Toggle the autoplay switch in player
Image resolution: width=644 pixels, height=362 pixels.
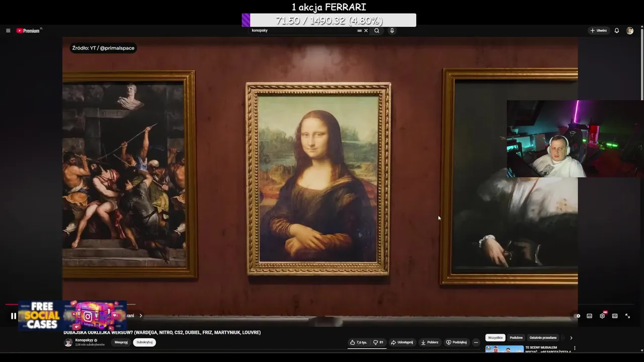pyautogui.click(x=577, y=316)
